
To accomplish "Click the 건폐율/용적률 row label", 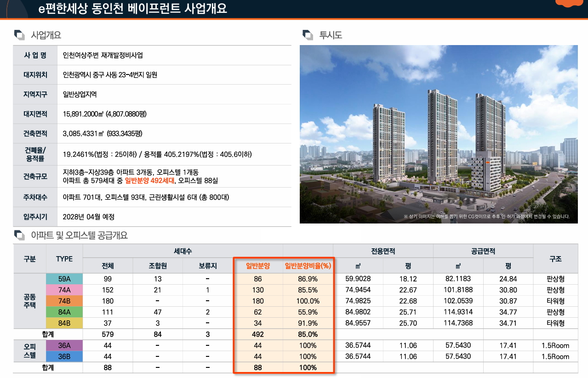I will tap(35, 154).
